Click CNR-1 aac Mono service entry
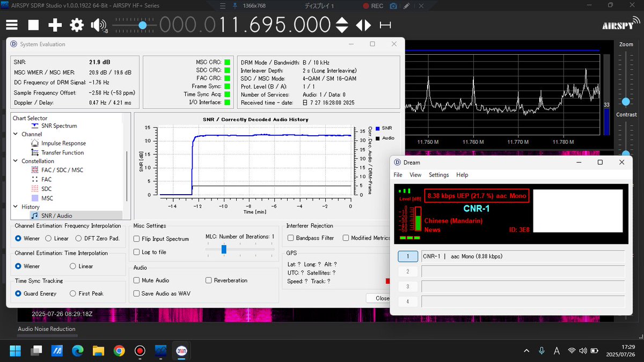644x362 pixels. pos(523,256)
